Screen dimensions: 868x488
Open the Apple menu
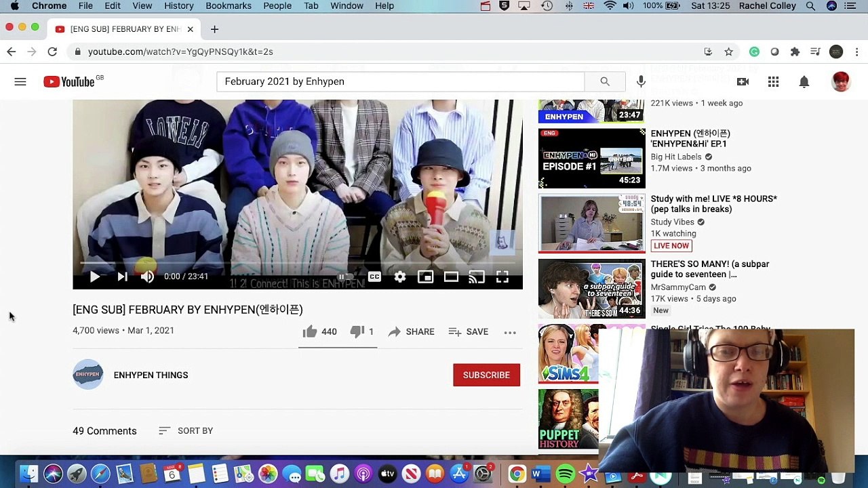15,5
